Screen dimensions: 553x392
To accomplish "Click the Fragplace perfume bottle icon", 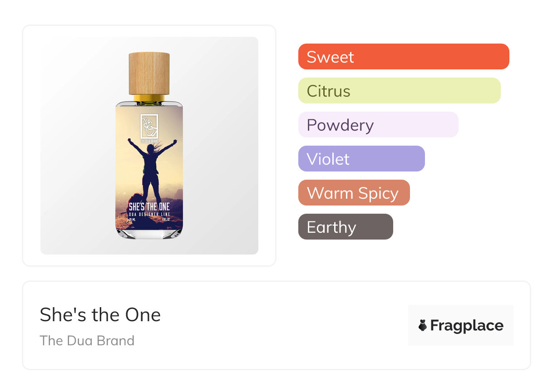I will (423, 325).
